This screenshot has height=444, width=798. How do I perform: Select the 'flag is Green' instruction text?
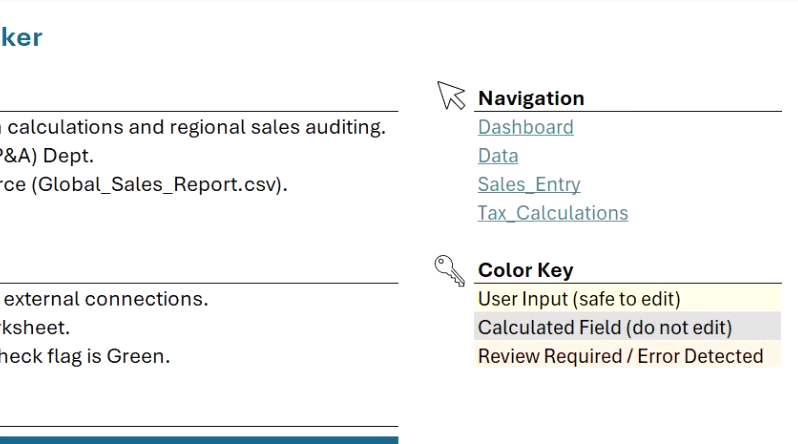(x=84, y=356)
